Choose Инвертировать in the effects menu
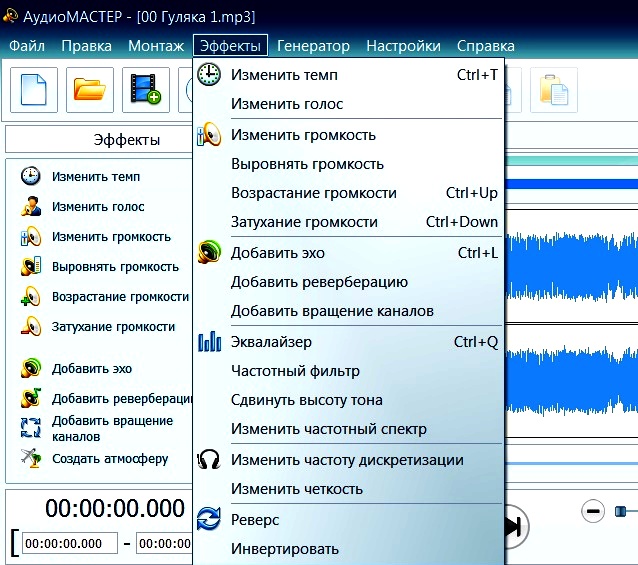This screenshot has height=565, width=638. (x=285, y=548)
